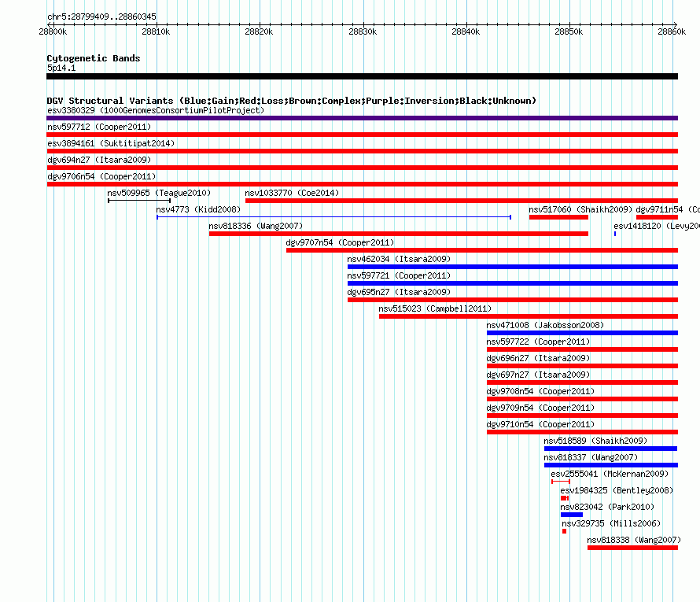Select esv2555041 (McKernan2009) red bracket feature

coord(561,482)
